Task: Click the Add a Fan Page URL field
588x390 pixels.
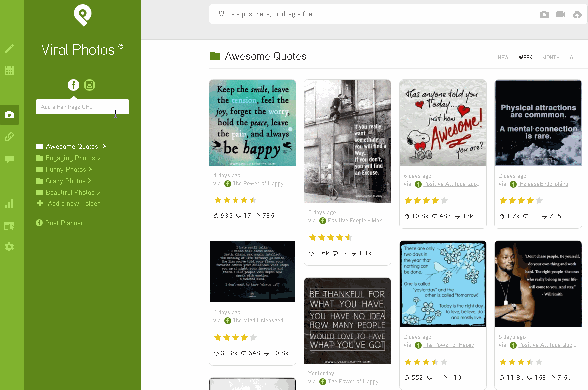Action: [82, 107]
